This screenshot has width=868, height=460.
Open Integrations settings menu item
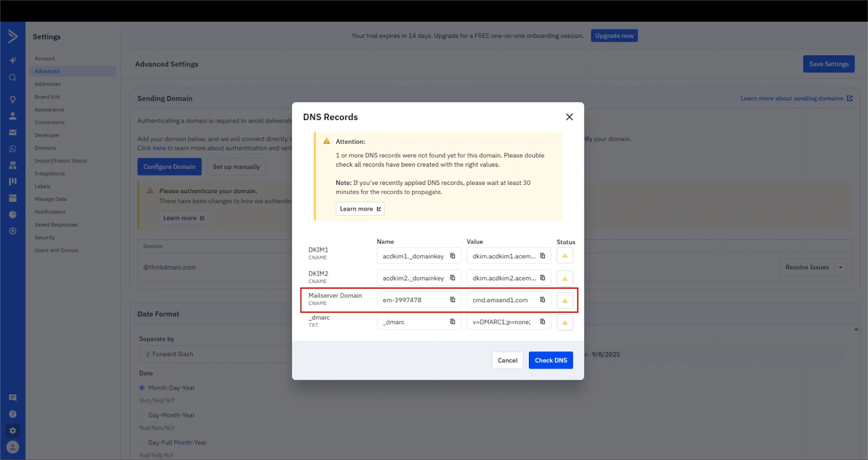point(49,174)
